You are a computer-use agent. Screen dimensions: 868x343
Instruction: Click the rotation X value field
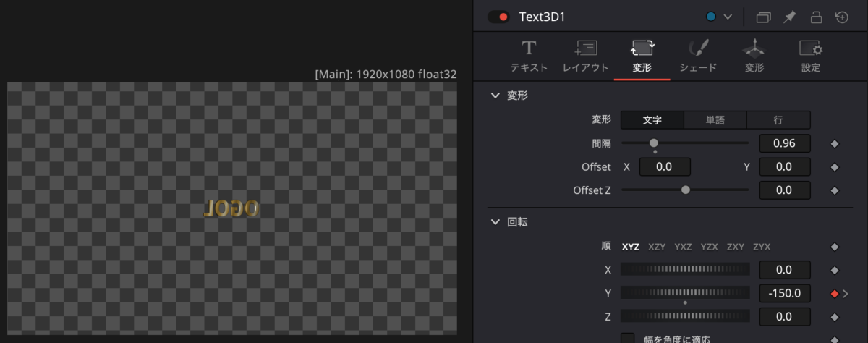[785, 270]
